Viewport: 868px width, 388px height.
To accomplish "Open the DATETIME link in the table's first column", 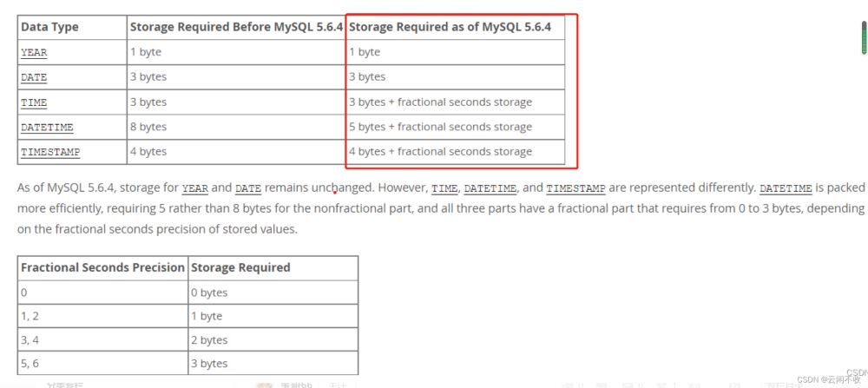I will tap(47, 128).
